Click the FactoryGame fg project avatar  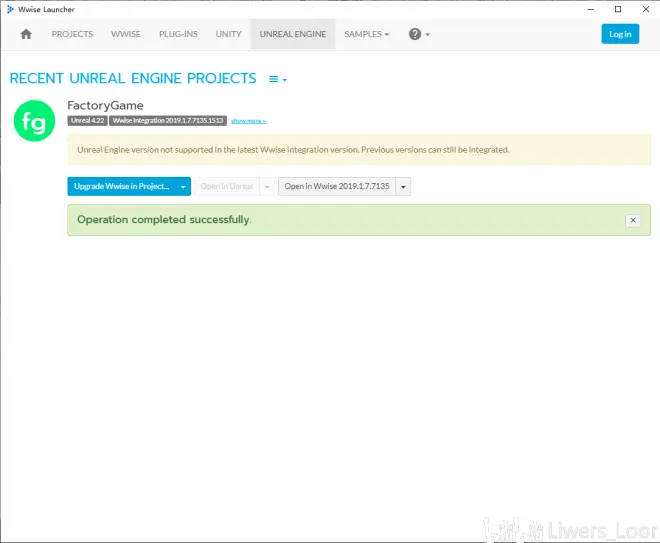point(34,121)
